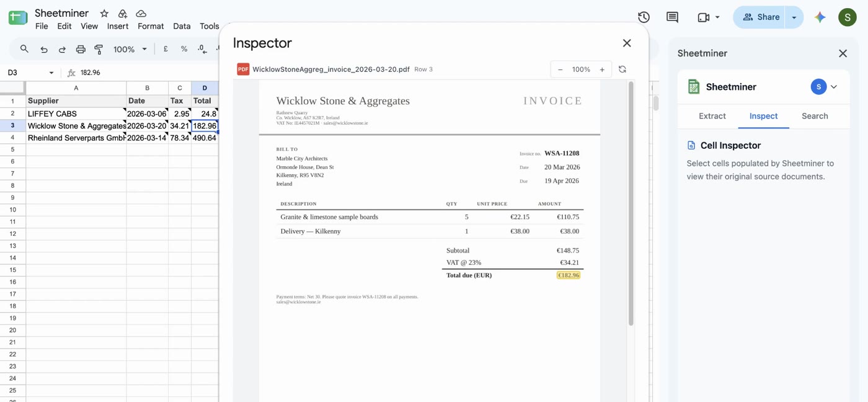Click the Cell Inspector document icon
This screenshot has width=868, height=402.
pyautogui.click(x=691, y=145)
